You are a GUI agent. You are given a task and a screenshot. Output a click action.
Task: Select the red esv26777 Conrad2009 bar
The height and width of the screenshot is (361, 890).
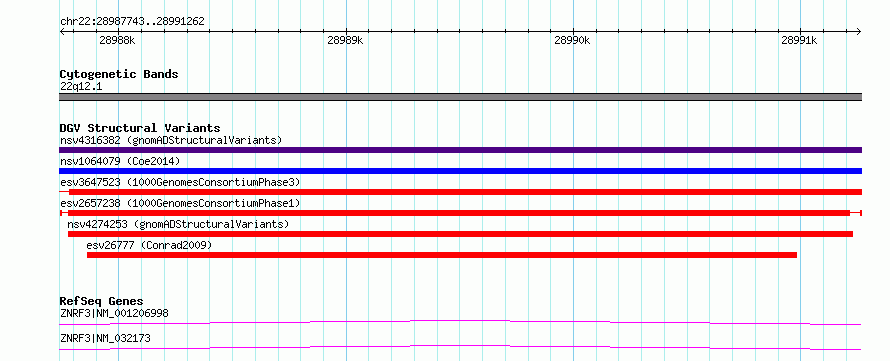[442, 255]
